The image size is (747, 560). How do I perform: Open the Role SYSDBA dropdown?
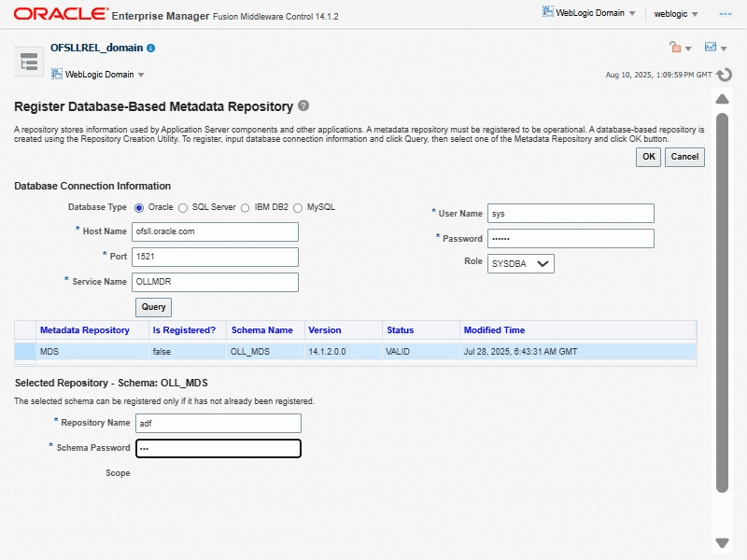(x=521, y=264)
